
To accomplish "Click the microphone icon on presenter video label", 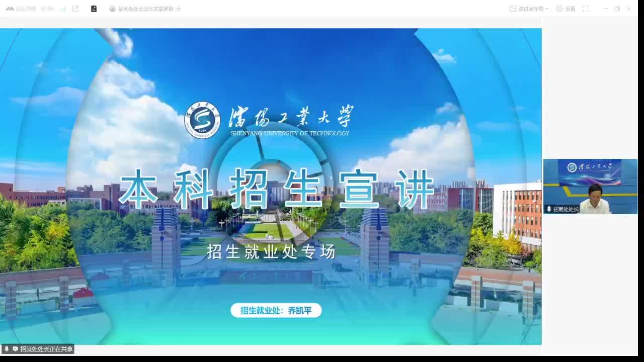I will point(549,209).
